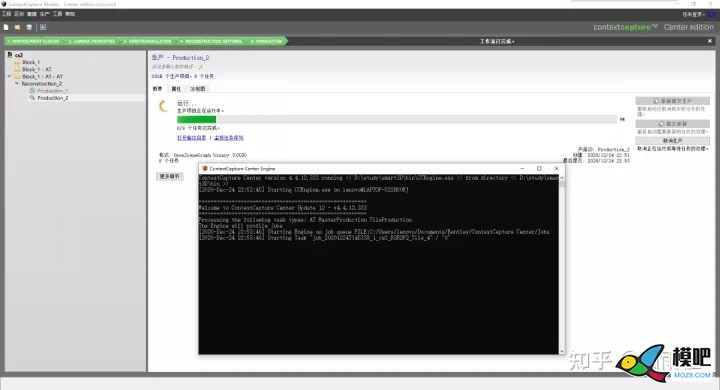Open the 工程 menu
720x390 pixels.
6,14
